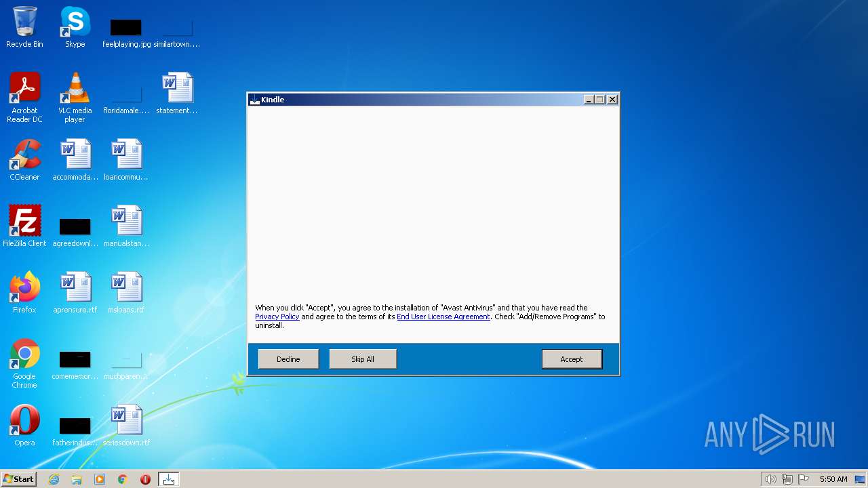The height and width of the screenshot is (488, 868).
Task: Select the floridamale desktop file
Action: click(x=126, y=99)
